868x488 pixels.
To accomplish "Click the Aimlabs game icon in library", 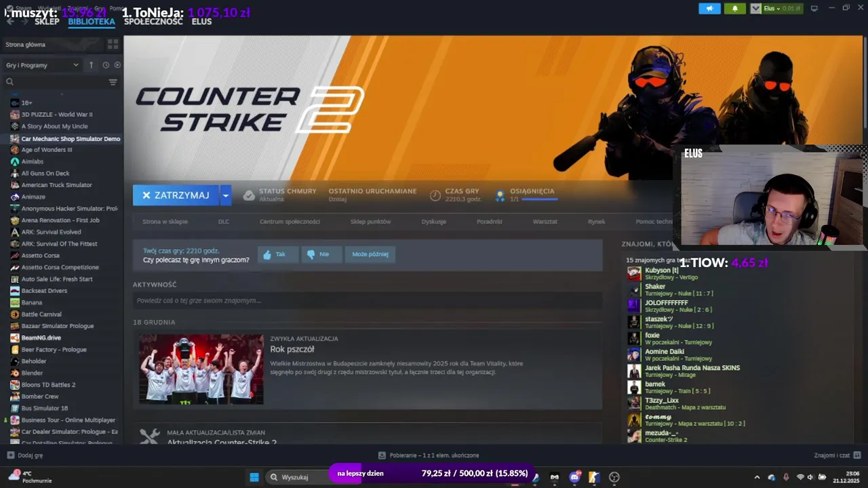I will click(14, 161).
